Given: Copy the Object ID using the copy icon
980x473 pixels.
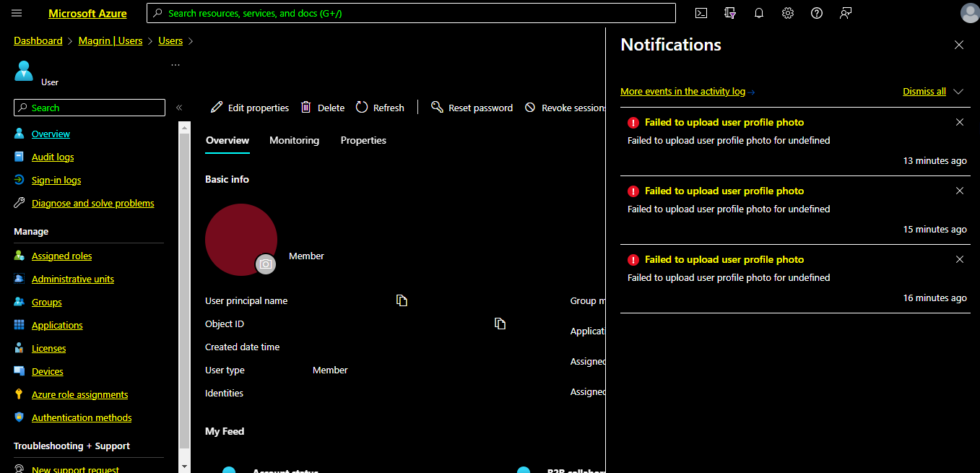Looking at the screenshot, I should coord(500,324).
